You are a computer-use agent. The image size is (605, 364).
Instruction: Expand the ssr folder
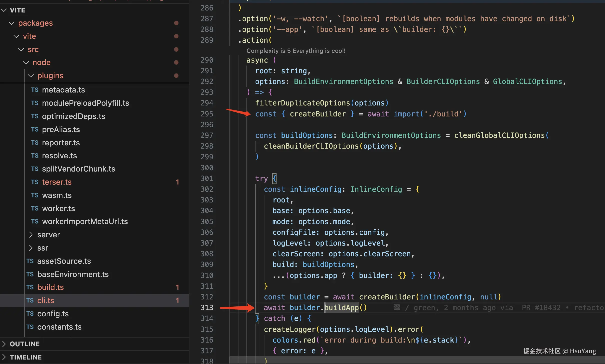pyautogui.click(x=31, y=248)
